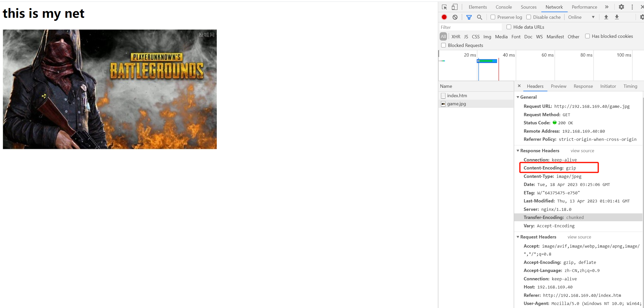Open DevTools settings gear icon
This screenshot has height=308, width=644.
pyautogui.click(x=621, y=7)
